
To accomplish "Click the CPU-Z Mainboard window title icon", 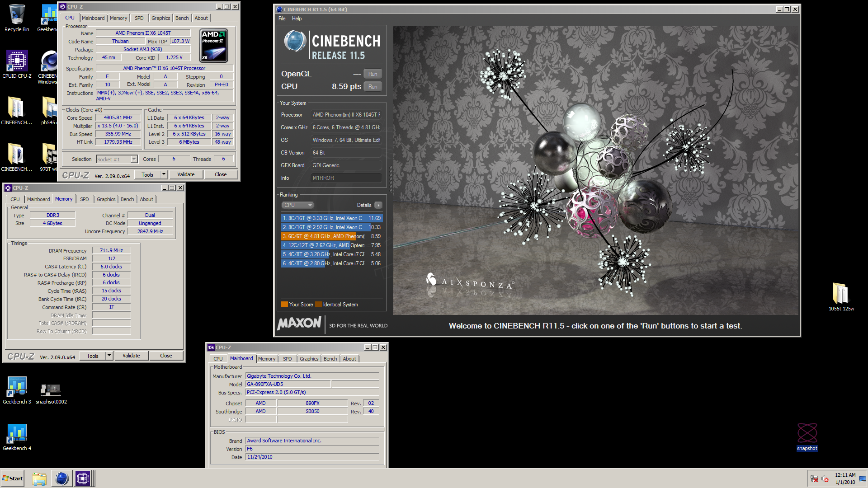I will tap(211, 347).
